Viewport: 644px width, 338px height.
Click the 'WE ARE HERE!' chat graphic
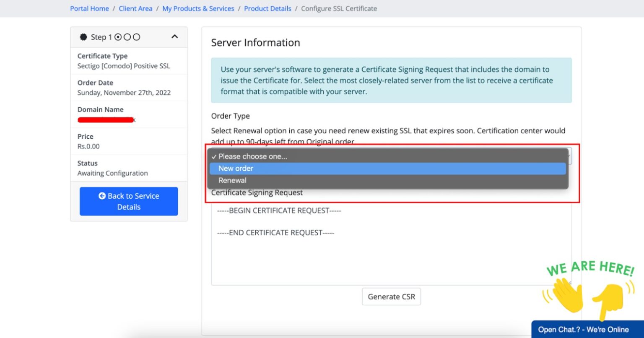pos(590,268)
